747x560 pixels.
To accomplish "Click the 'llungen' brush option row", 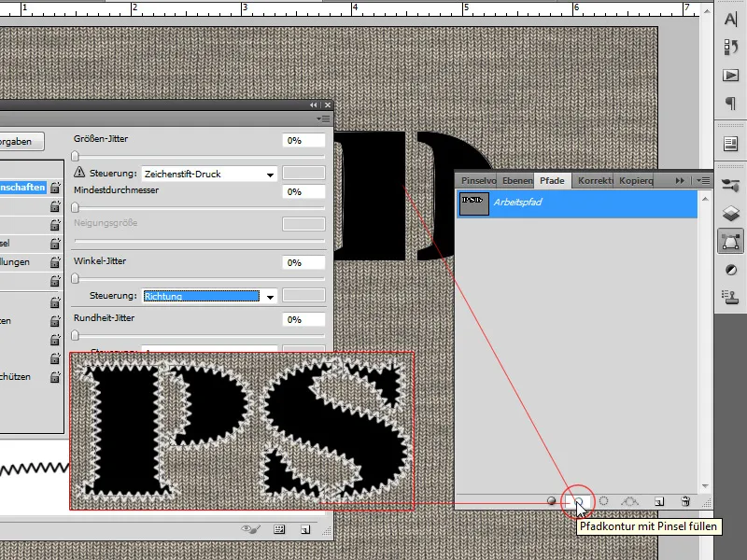I will point(31,262).
